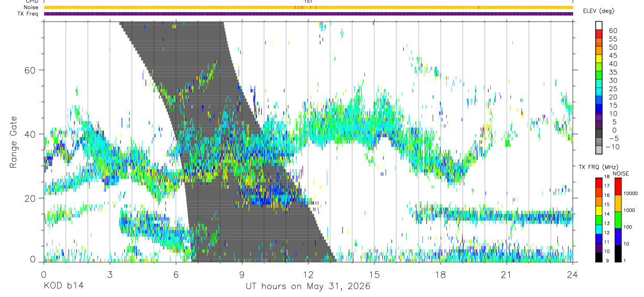
Task: Click the '151' CPID value at the top
Action: [308, 2]
